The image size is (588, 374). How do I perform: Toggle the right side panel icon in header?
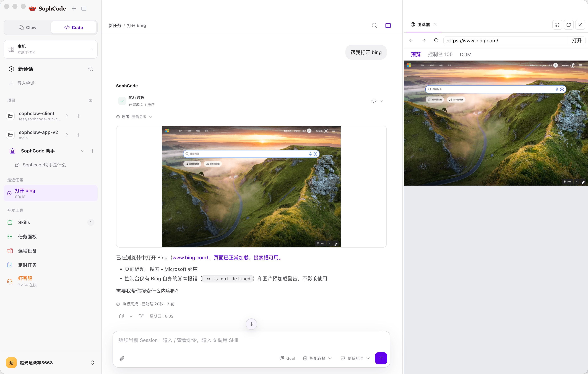[388, 25]
